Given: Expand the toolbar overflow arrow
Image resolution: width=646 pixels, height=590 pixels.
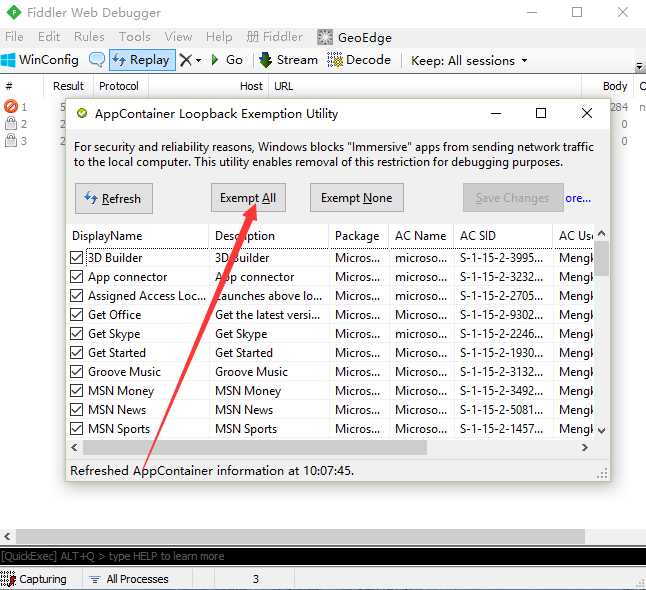Looking at the screenshot, I should [639, 66].
